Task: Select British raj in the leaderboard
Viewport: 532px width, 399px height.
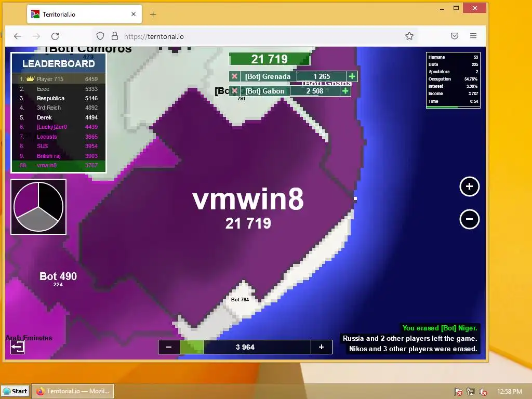Action: [59, 156]
